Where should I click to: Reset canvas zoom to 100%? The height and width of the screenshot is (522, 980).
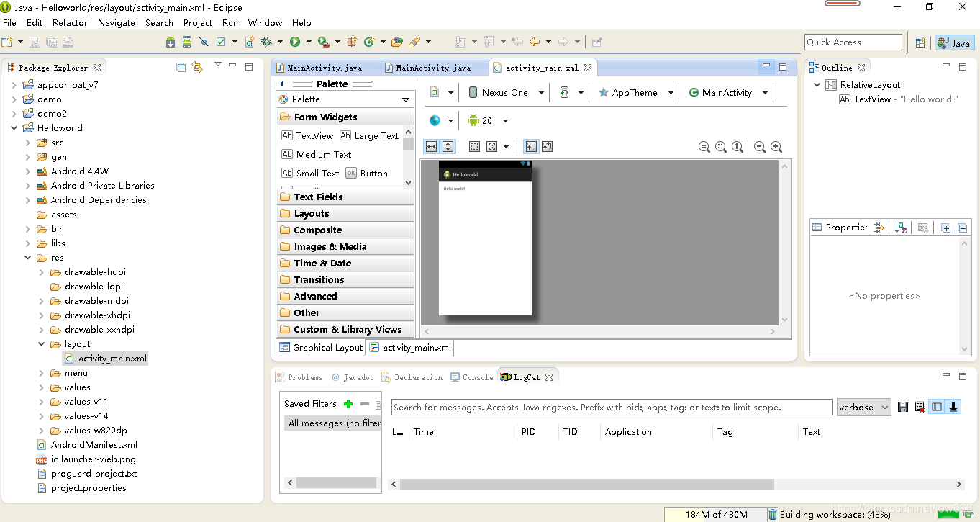click(738, 147)
